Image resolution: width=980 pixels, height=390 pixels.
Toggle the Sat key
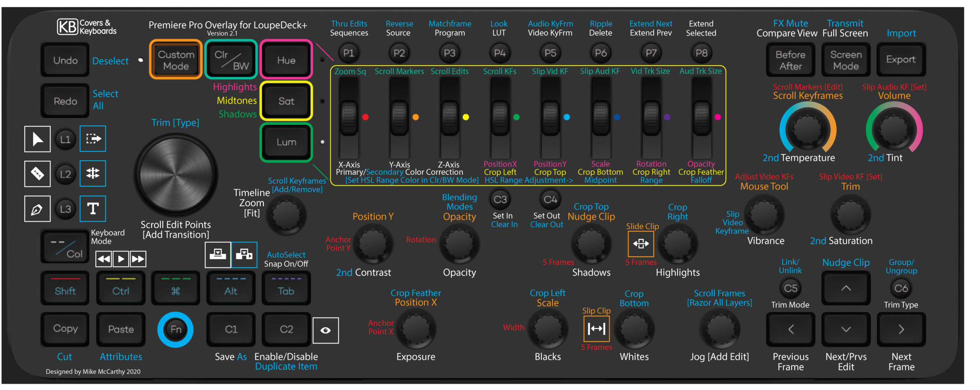[x=286, y=101]
